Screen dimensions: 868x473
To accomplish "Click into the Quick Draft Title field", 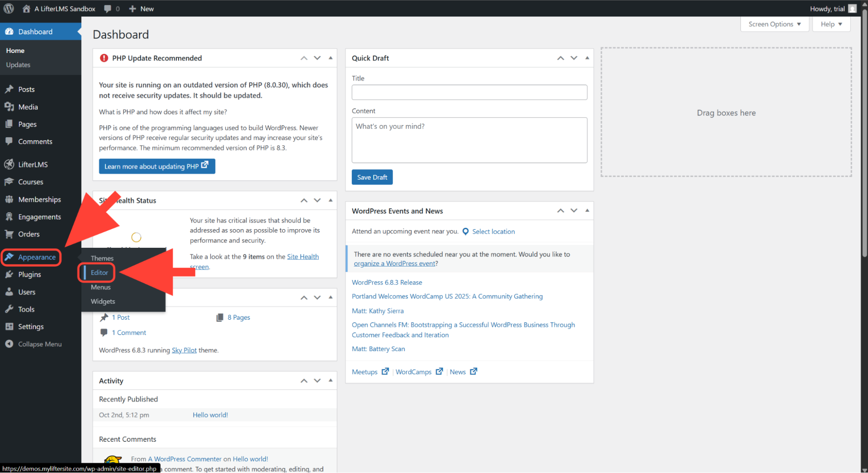I will (469, 92).
